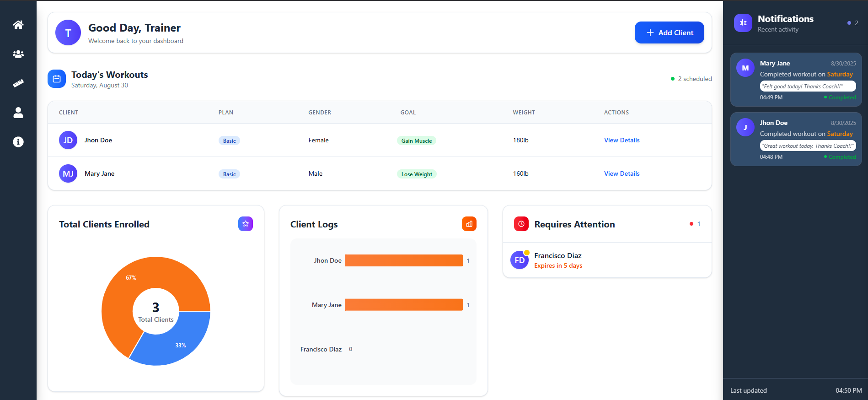The image size is (868, 400).
Task: Open the info icon in sidebar
Action: [18, 142]
